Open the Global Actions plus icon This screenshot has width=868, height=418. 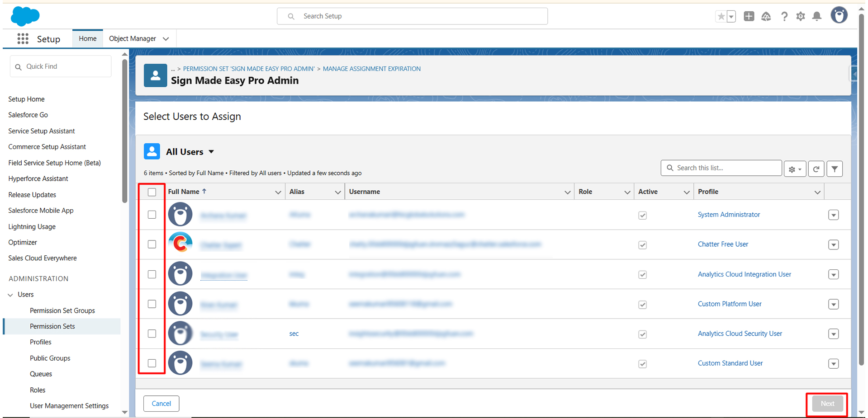click(749, 16)
